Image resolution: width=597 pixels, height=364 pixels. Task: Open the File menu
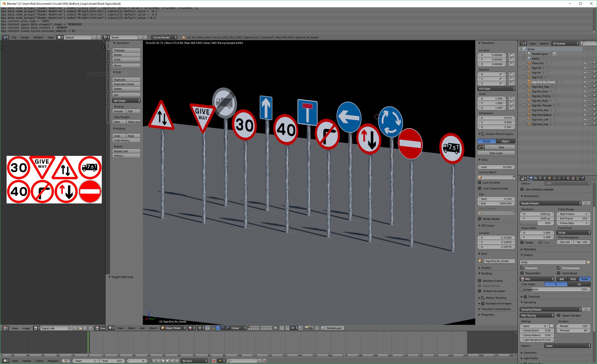coord(14,37)
